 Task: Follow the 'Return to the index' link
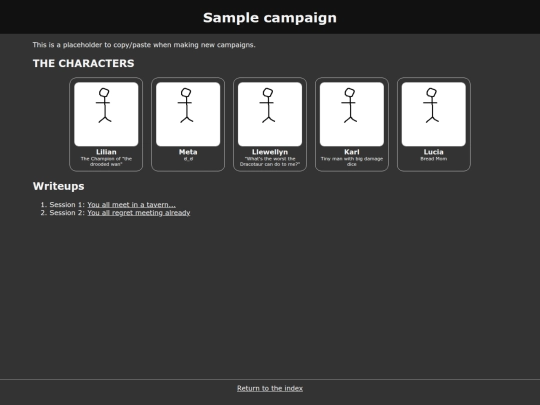(270, 388)
